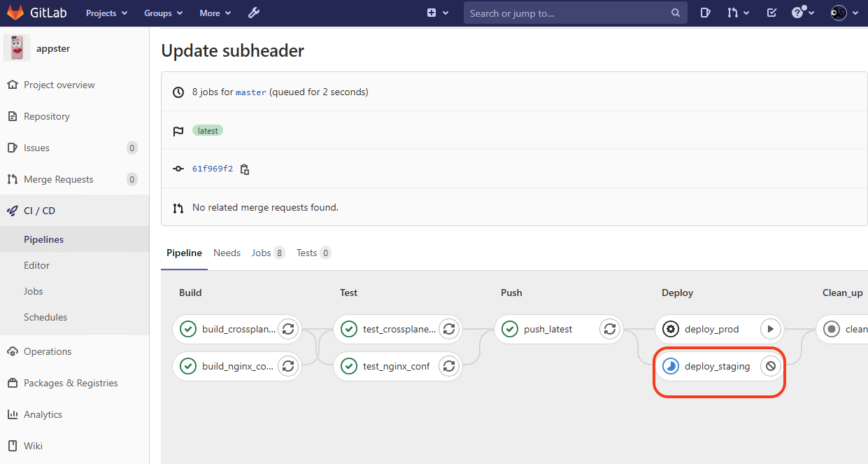
Task: Open commit 61f969f2 link
Action: (x=213, y=169)
